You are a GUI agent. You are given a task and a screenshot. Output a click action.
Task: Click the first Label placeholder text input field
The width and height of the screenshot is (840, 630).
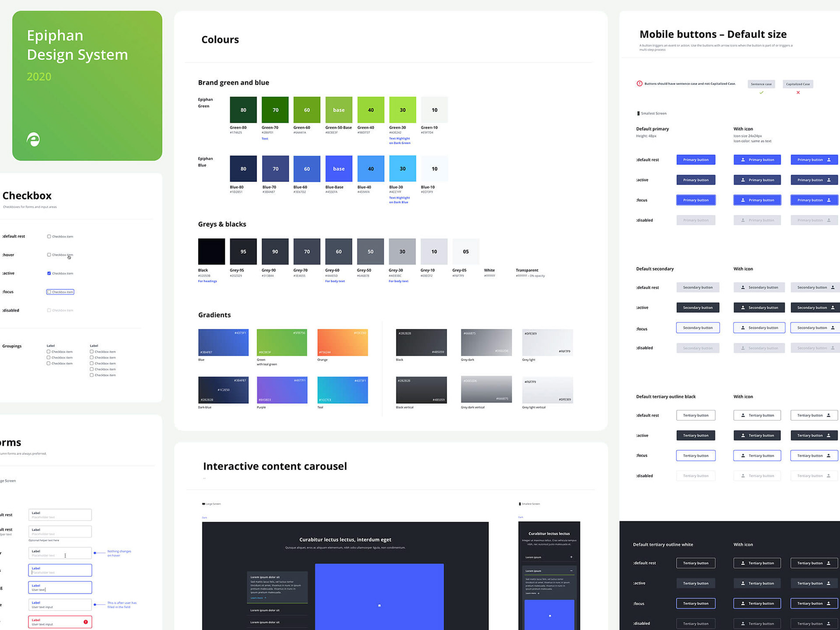point(60,515)
